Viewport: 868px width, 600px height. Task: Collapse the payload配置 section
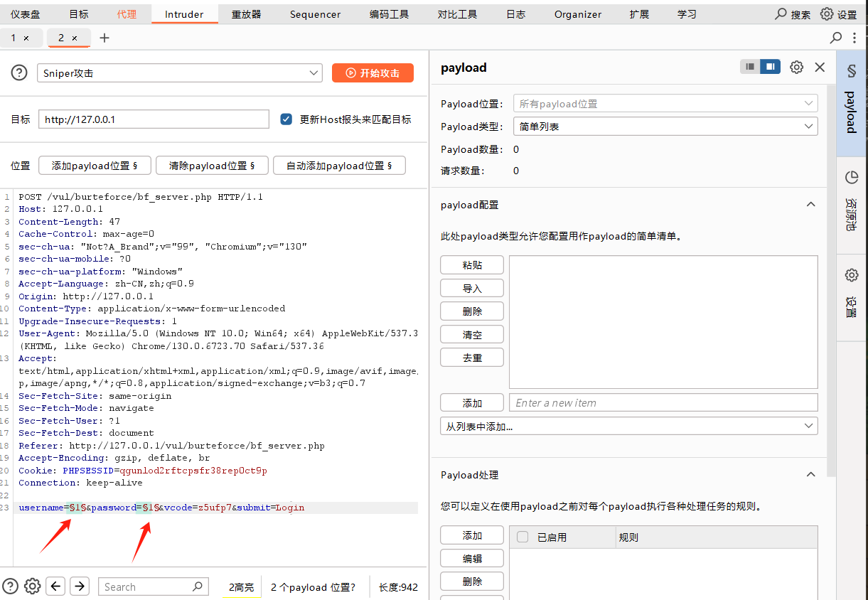[x=810, y=204]
